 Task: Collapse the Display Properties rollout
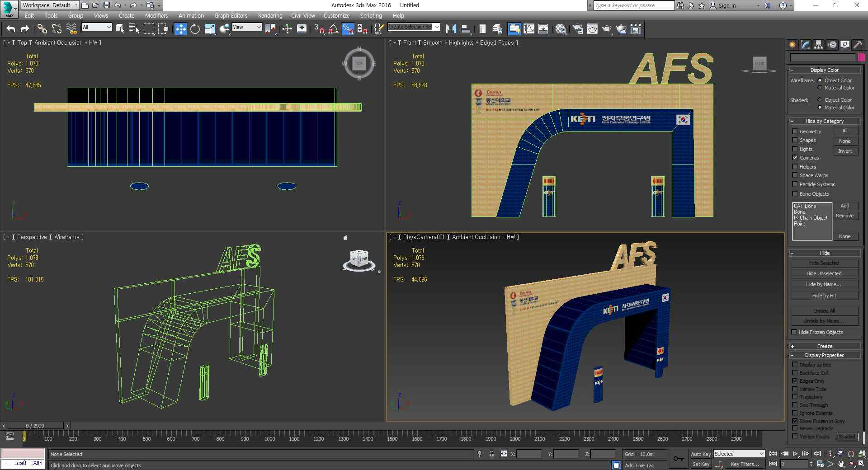click(825, 355)
